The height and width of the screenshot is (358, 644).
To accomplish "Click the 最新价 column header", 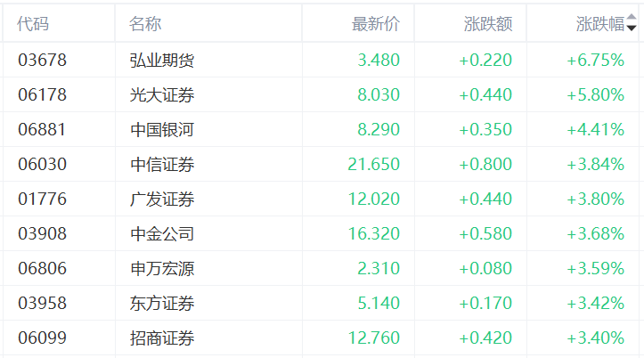I will 376,24.
